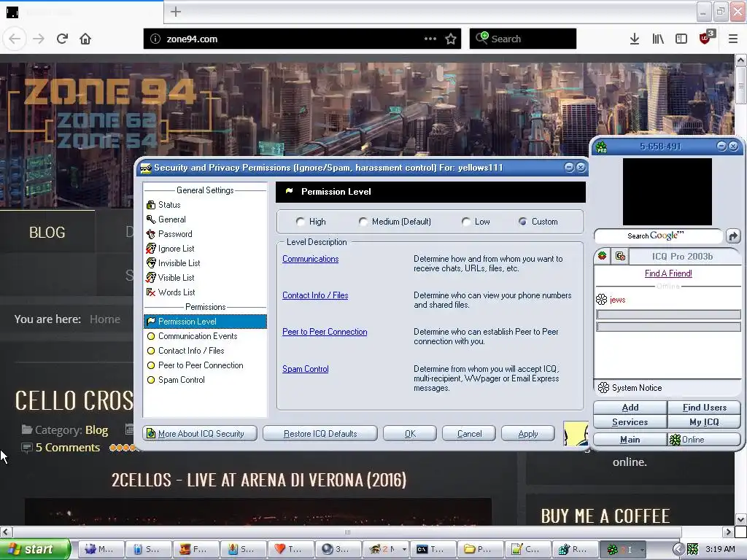
Task: Apply the permission settings
Action: [528, 434]
